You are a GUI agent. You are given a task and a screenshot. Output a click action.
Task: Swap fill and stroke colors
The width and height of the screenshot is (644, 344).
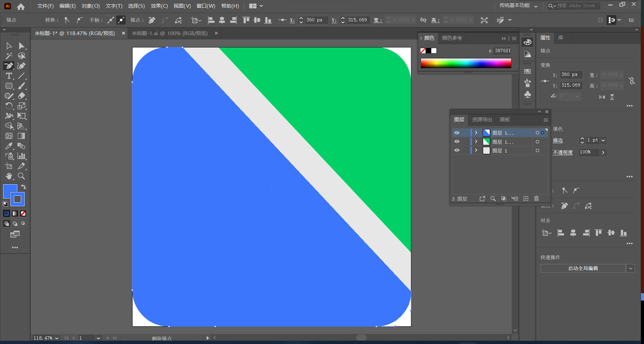24,187
